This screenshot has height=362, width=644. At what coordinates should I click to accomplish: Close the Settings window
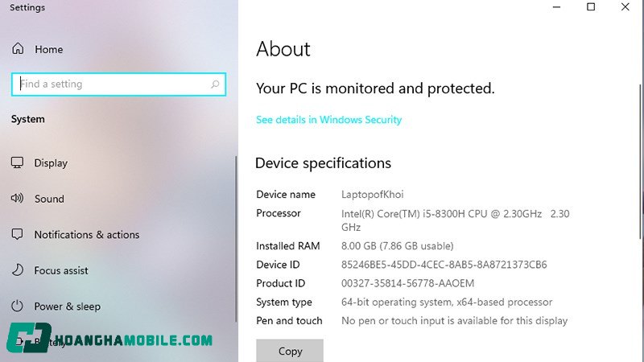click(625, 7)
